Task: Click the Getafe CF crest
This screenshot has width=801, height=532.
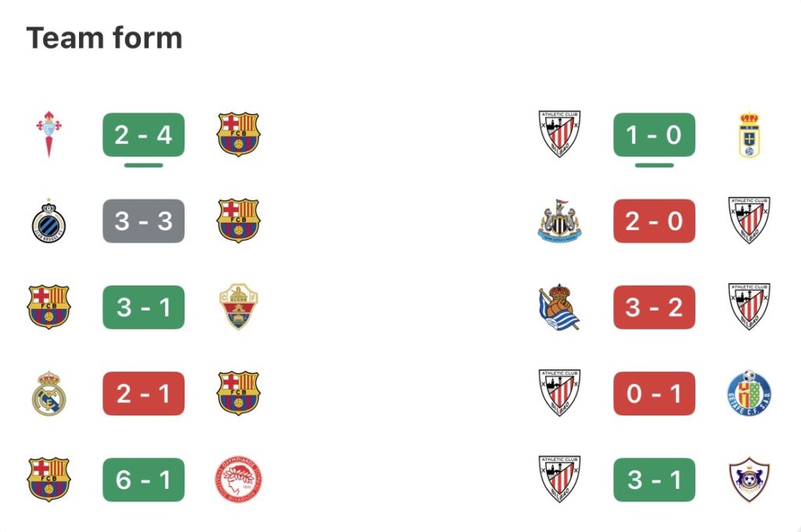Action: 749,393
